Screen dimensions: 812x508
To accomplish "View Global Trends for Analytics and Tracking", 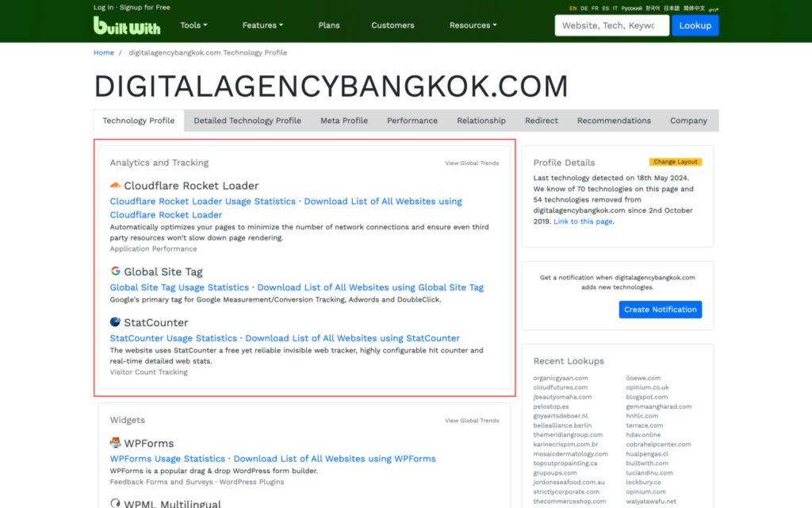I will pos(472,163).
